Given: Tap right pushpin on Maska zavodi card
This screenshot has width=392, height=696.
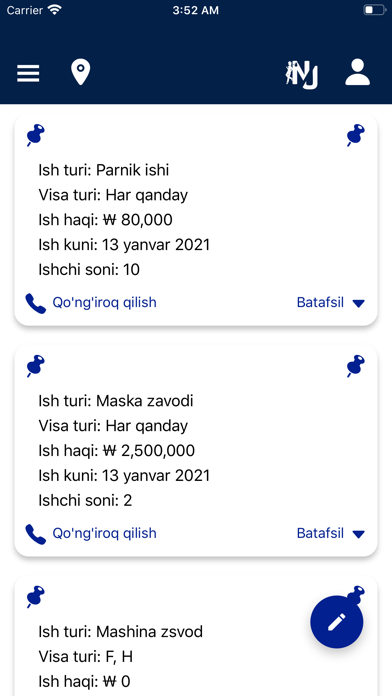Looking at the screenshot, I should coord(356,366).
